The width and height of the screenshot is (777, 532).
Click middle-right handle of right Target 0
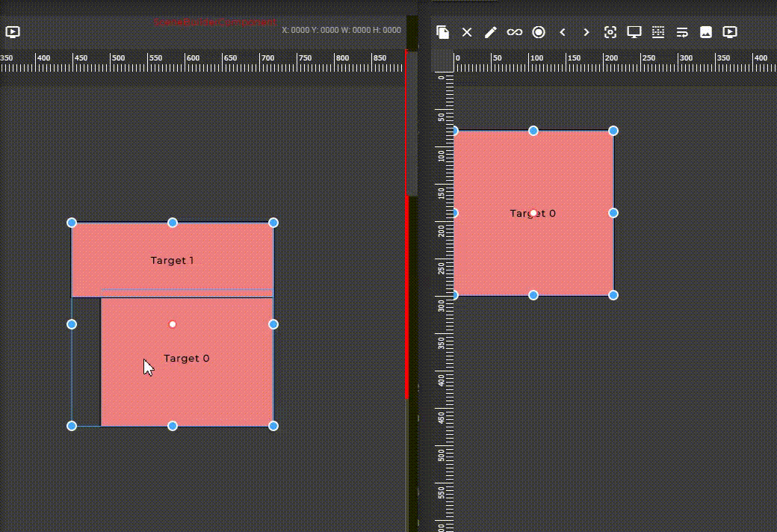(x=613, y=213)
